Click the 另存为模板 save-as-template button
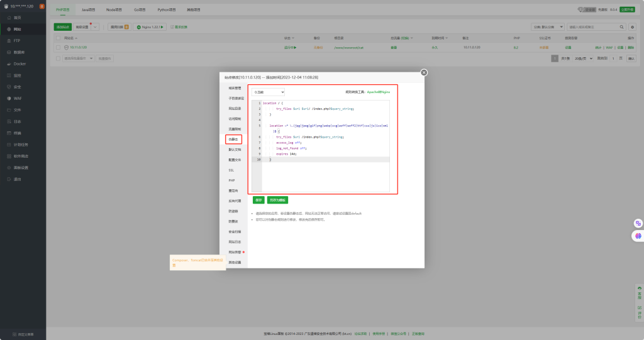The height and width of the screenshot is (340, 644). click(x=277, y=200)
